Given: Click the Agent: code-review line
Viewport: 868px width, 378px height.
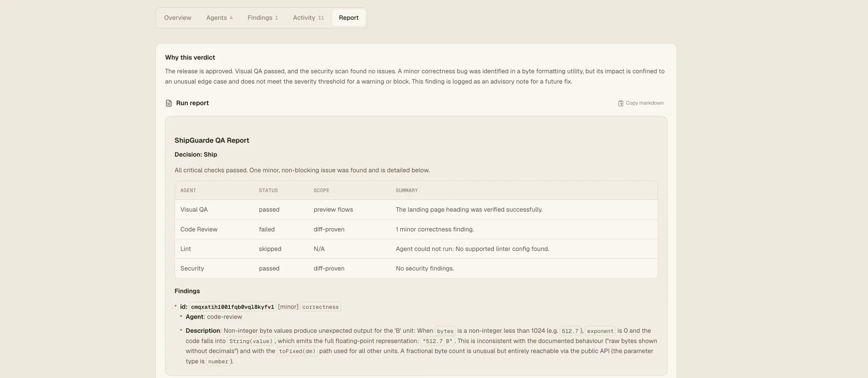Looking at the screenshot, I should [214, 317].
